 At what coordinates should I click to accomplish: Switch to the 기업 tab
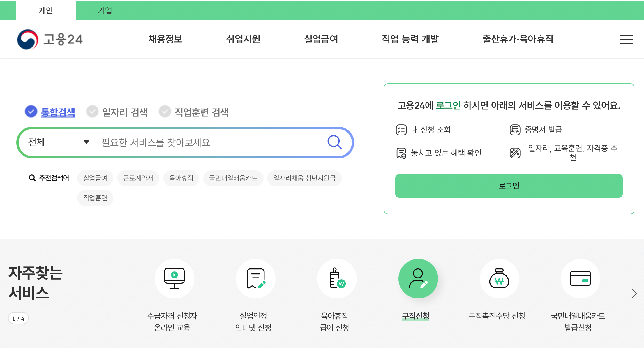click(x=105, y=10)
